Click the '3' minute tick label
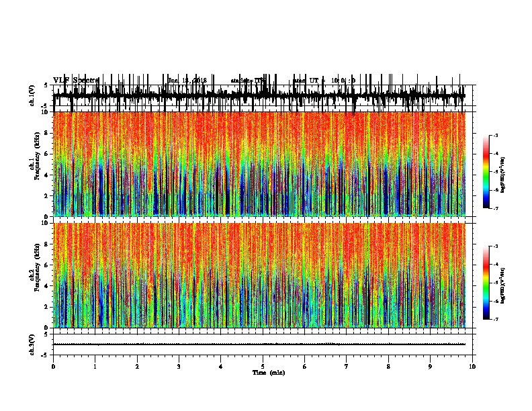 [179, 367]
